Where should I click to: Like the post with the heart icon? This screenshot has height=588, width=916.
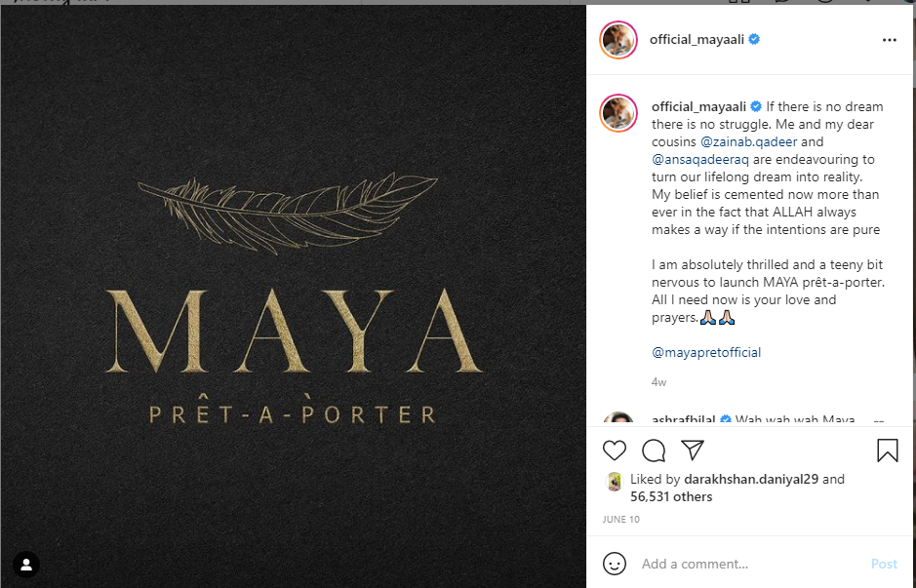pyautogui.click(x=615, y=451)
